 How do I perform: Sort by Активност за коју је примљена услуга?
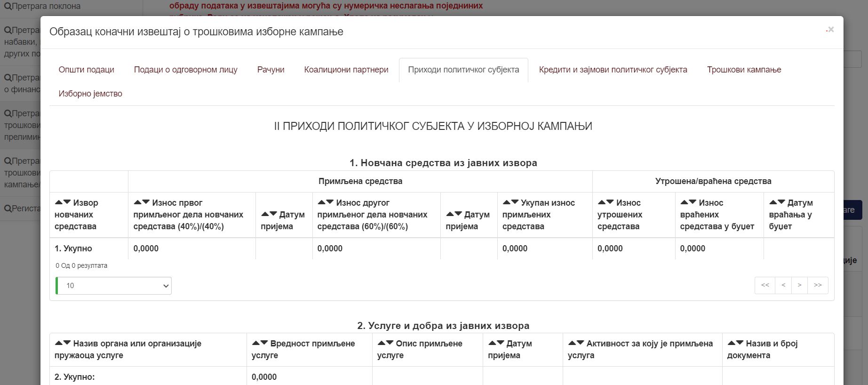(576, 343)
